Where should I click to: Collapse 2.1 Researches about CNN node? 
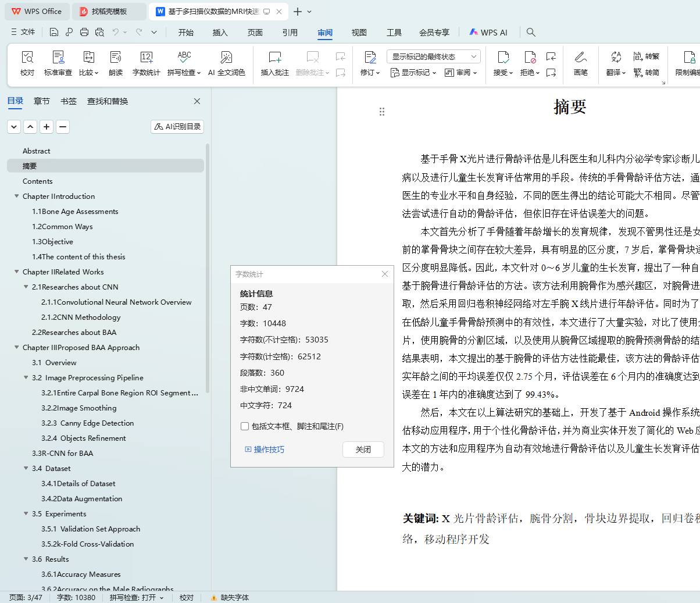26,287
